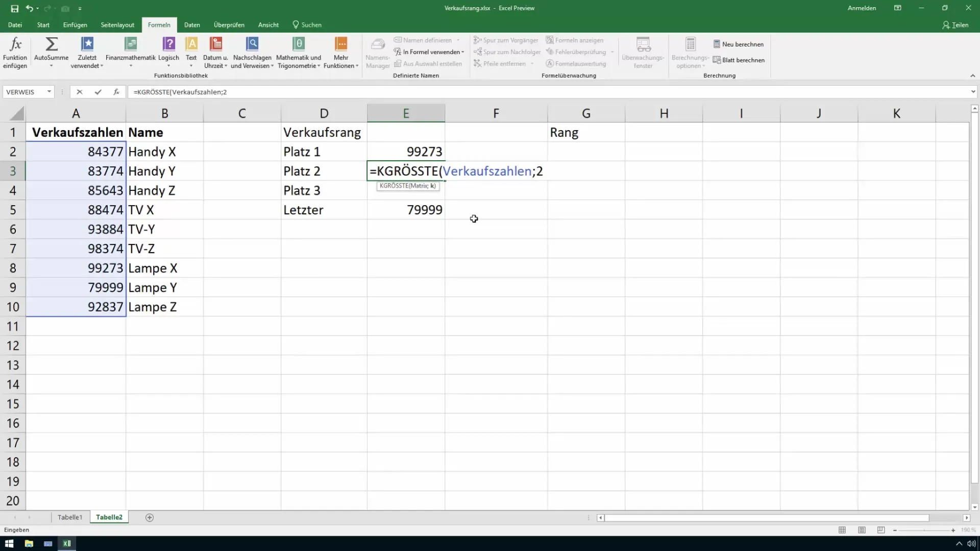Image resolution: width=980 pixels, height=551 pixels.
Task: Expand the formula bar
Action: tap(973, 92)
